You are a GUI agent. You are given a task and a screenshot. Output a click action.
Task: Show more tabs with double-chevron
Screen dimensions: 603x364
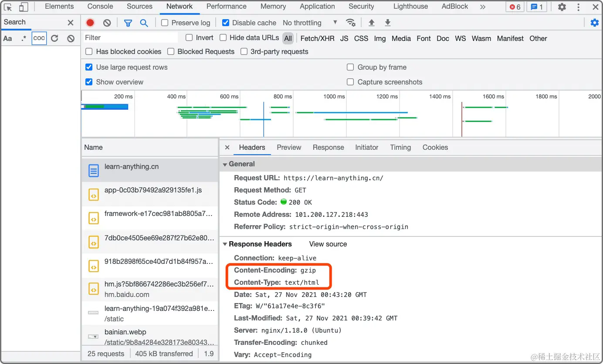click(x=482, y=7)
